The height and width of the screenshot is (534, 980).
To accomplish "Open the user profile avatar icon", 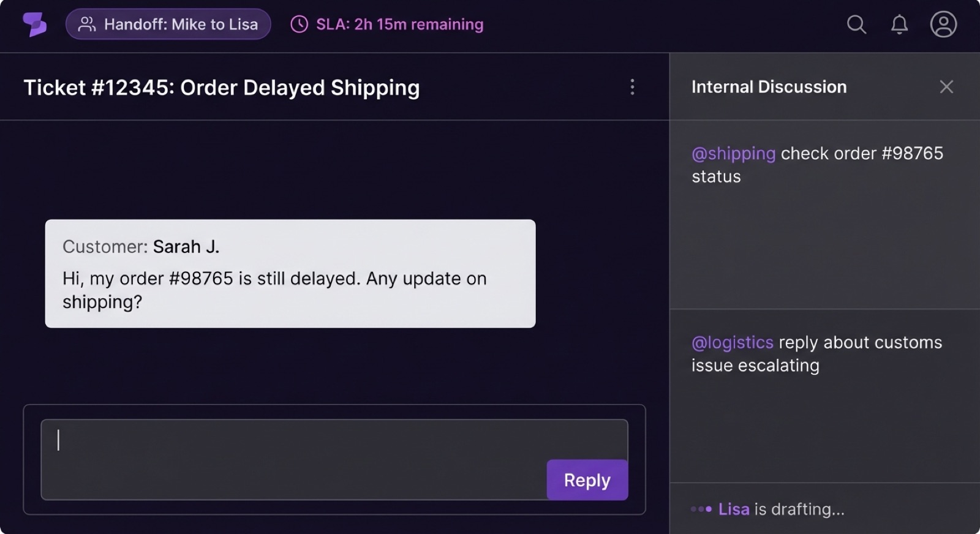I will pyautogui.click(x=943, y=24).
